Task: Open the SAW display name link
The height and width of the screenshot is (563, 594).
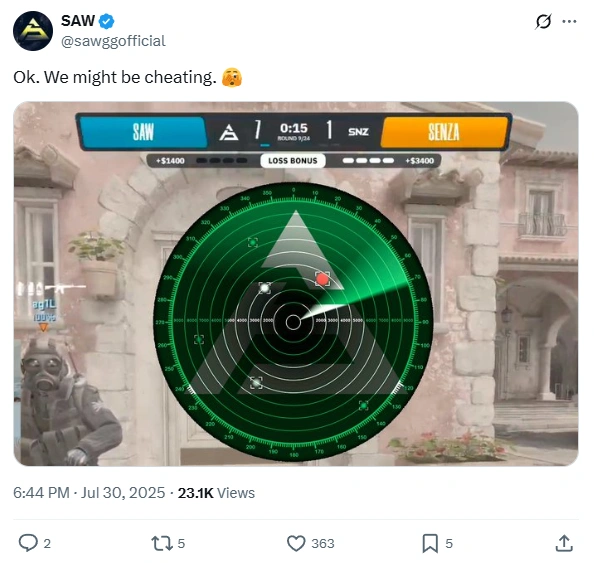Action: 78,21
